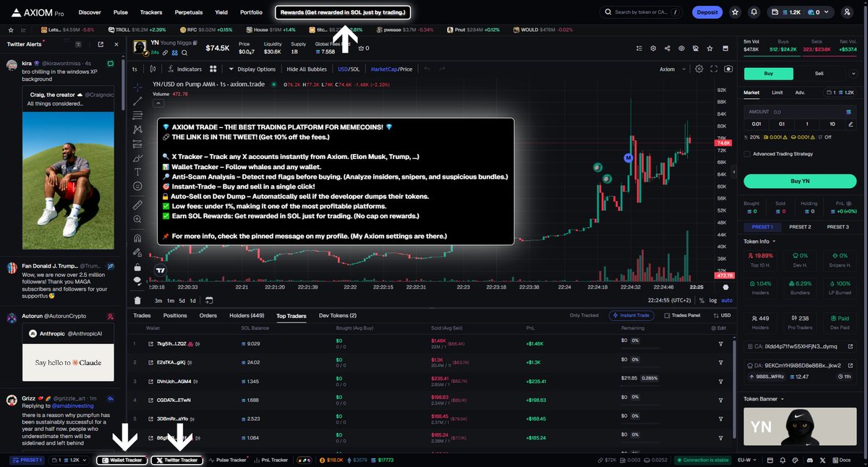Select the ruler measure tool

click(137, 205)
